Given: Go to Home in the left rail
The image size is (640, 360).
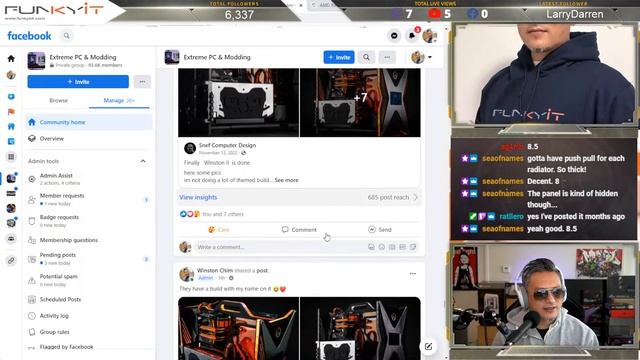Looking at the screenshot, I should point(11,58).
